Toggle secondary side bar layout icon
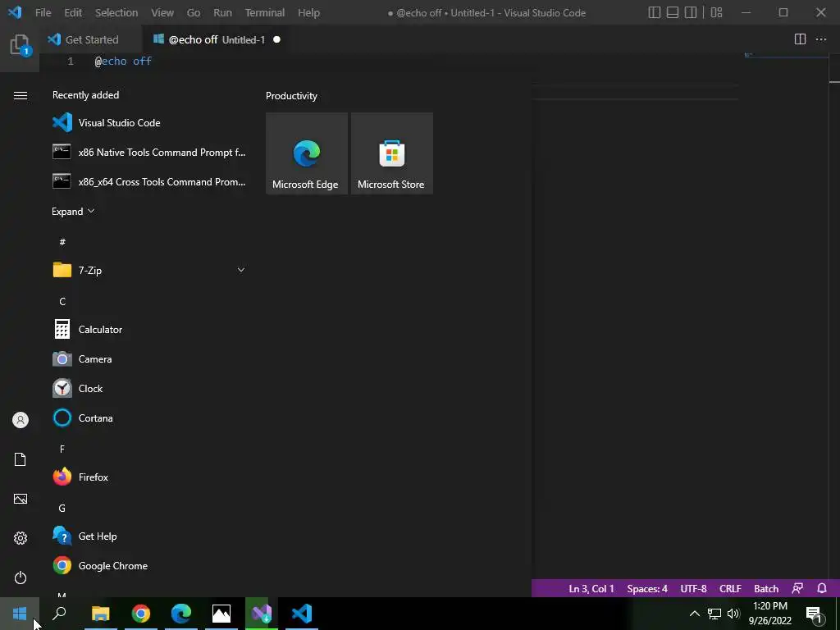 coord(691,12)
